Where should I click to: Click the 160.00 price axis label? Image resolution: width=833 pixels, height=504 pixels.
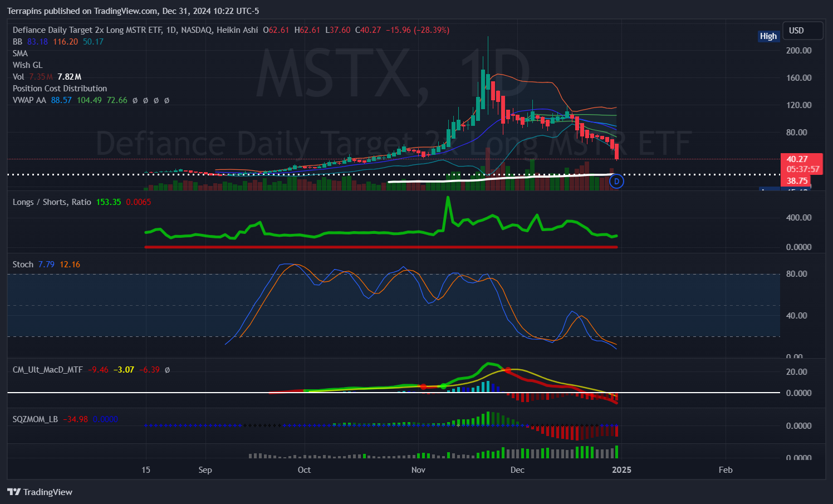[x=798, y=77]
